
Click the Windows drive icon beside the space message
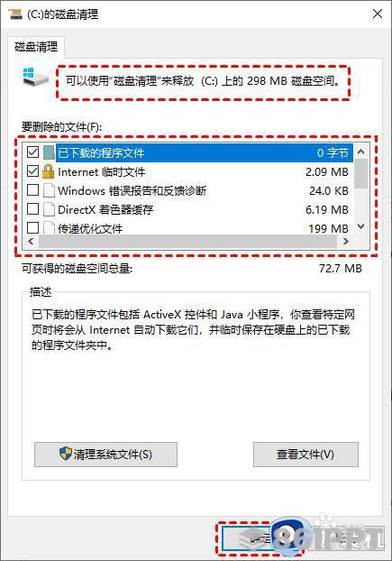coord(35,76)
